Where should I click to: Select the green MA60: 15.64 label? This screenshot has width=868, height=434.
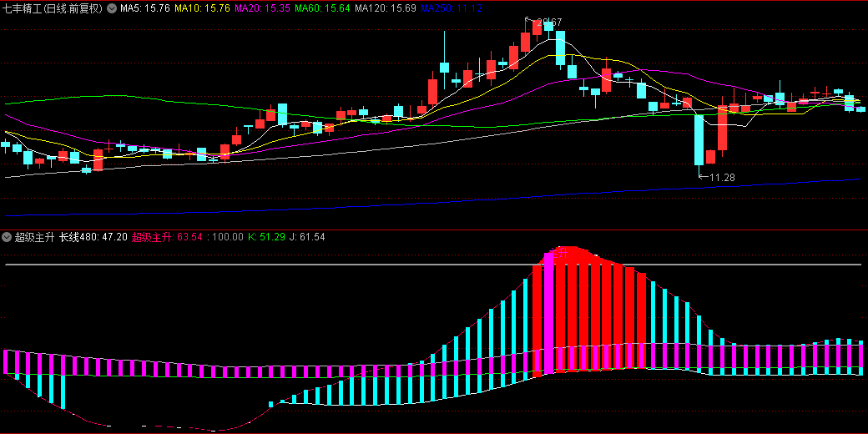click(323, 9)
